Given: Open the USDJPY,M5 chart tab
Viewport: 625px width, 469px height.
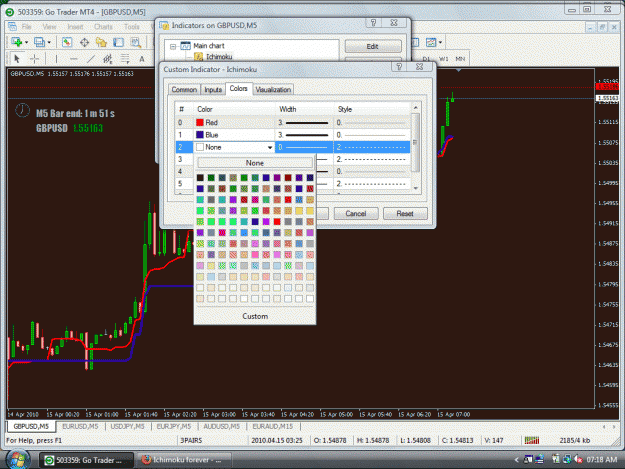Looking at the screenshot, I should (127, 426).
